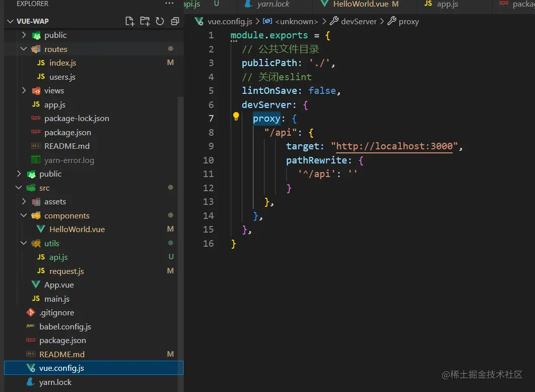The height and width of the screenshot is (392, 535).
Task: Collapse all folders in Explorer
Action: [175, 21]
